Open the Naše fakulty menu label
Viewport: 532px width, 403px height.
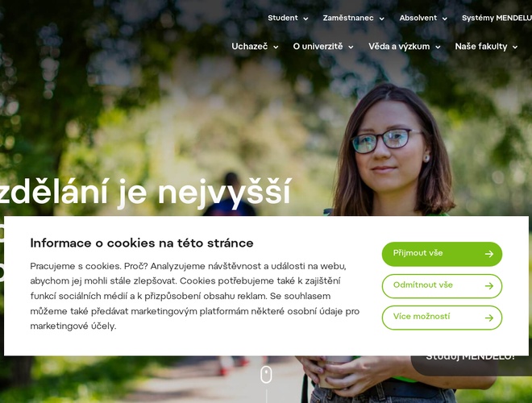click(481, 47)
